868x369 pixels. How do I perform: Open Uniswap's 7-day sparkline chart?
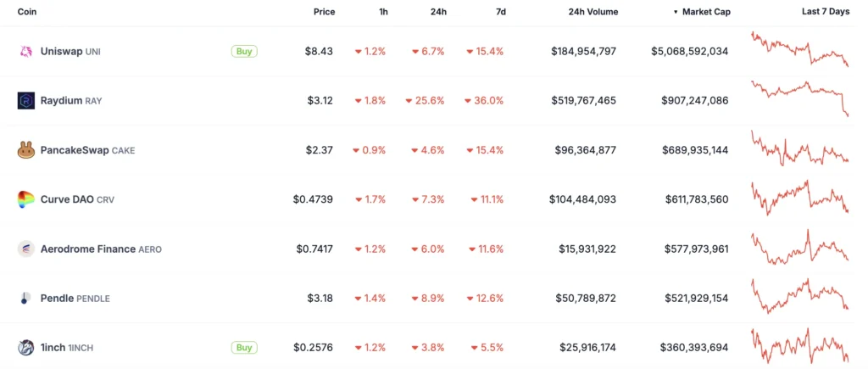click(x=800, y=49)
